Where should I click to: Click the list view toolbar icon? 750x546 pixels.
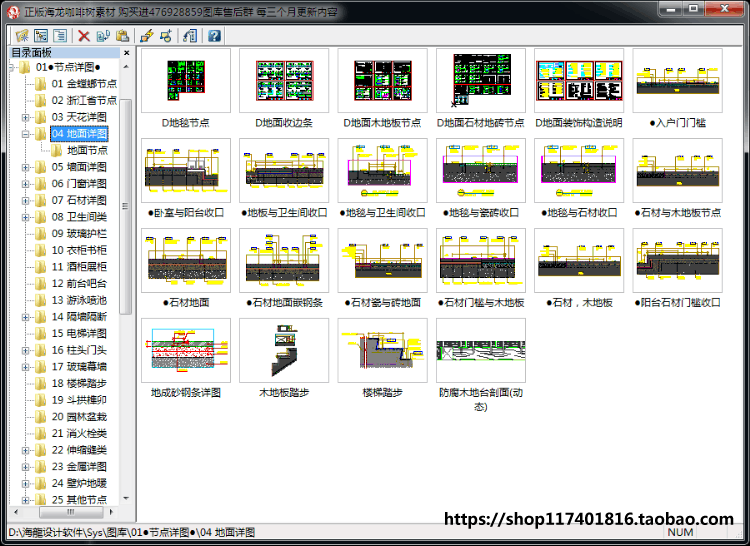pos(60,36)
